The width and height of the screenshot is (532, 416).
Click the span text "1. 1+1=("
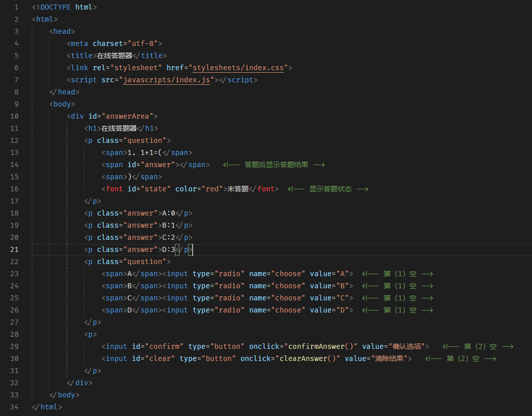point(145,152)
